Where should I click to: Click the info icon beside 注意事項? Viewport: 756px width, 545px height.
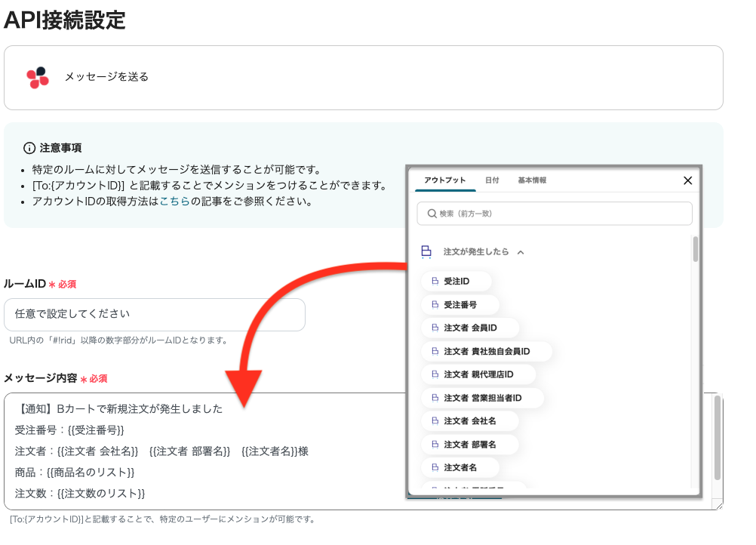tap(29, 148)
